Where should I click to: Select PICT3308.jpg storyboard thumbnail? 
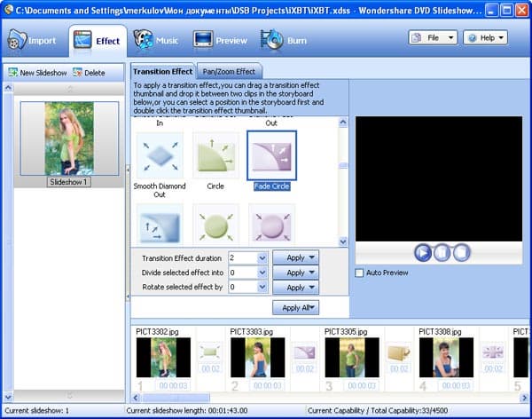446,358
